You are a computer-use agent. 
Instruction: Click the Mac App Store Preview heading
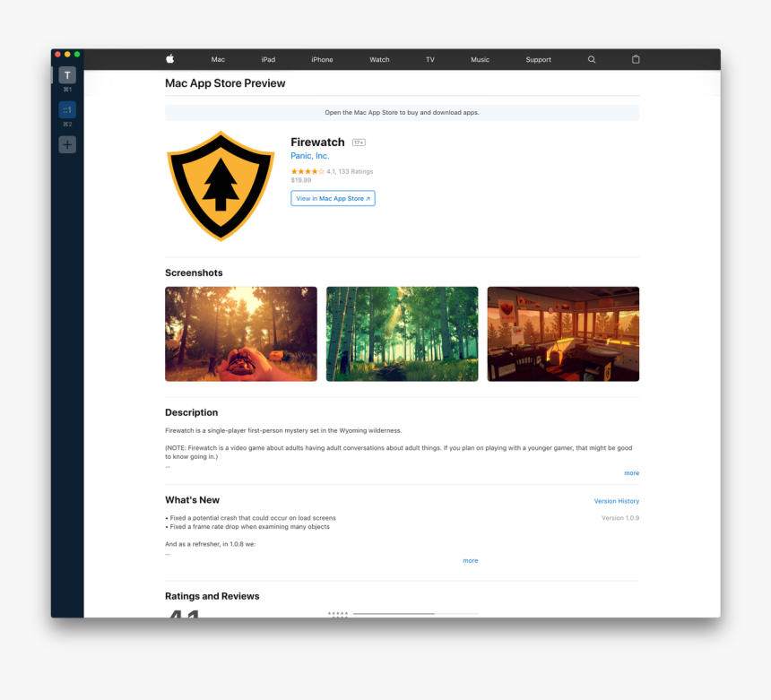225,83
